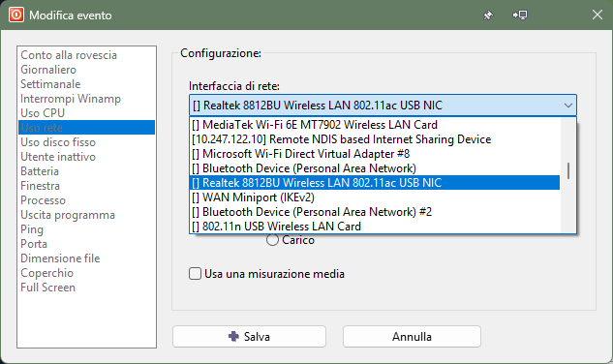Viewport: 613px width, 364px height.
Task: Enable Usa una misurazione media checkbox
Action: point(195,273)
